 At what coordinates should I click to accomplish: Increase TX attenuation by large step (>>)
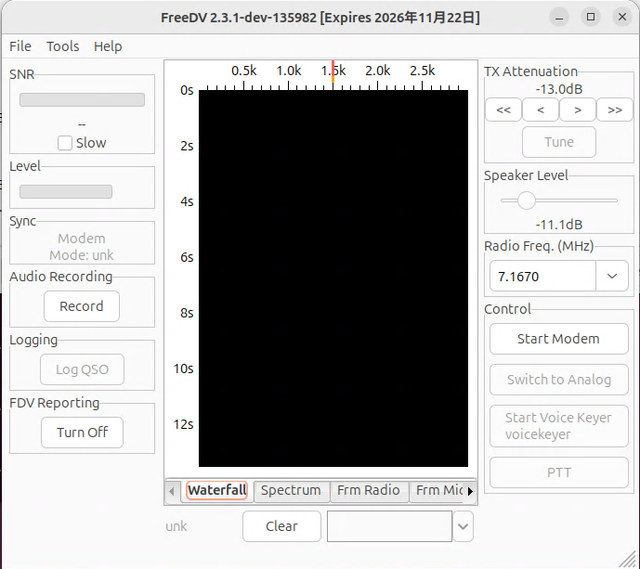(615, 110)
